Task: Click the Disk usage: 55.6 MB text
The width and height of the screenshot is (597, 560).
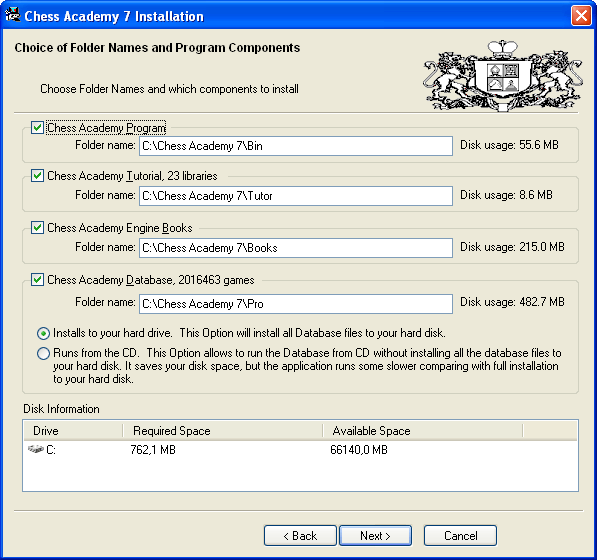Action: tap(509, 145)
